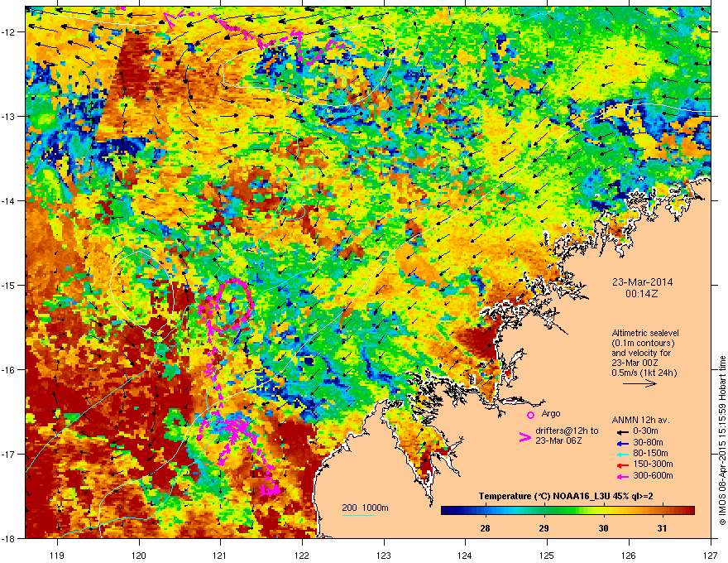Click the 29 tick label under color bar
728x563 pixels.
(544, 528)
